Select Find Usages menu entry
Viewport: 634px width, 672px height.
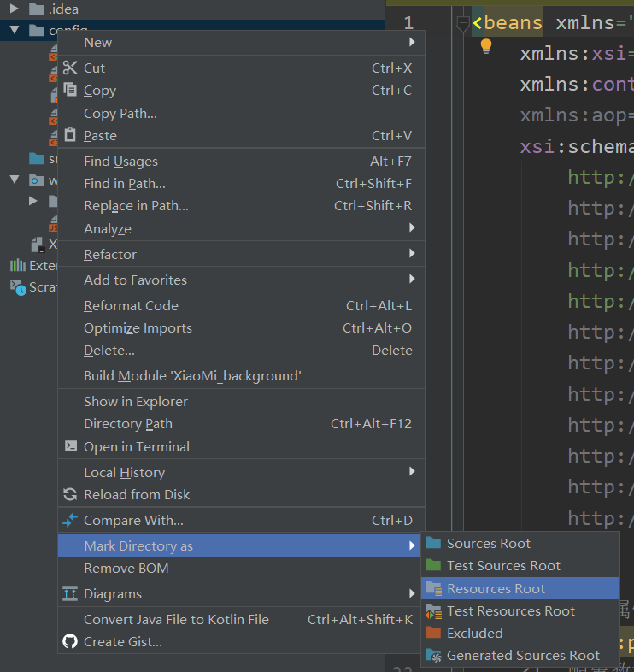point(241,161)
